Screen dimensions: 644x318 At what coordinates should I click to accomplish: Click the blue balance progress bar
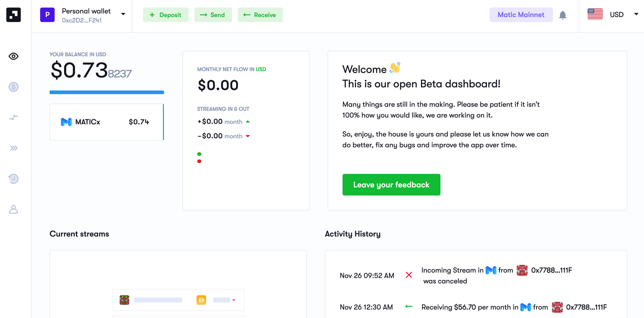pyautogui.click(x=107, y=92)
